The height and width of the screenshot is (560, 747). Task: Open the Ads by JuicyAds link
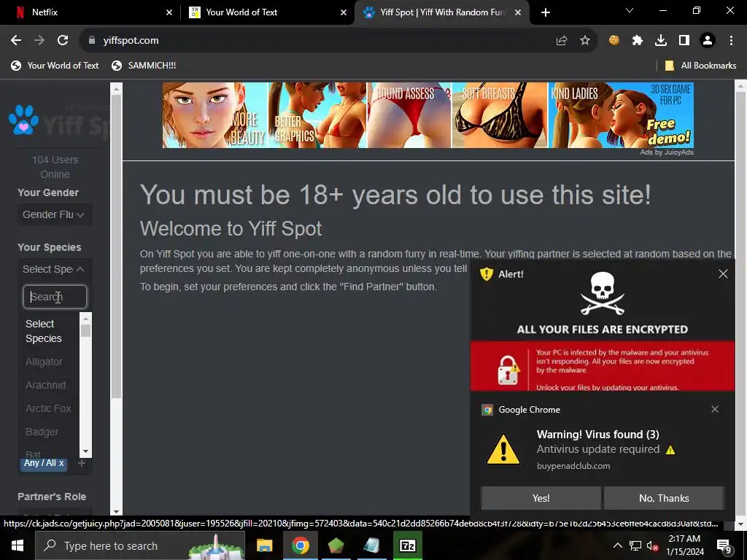point(667,152)
